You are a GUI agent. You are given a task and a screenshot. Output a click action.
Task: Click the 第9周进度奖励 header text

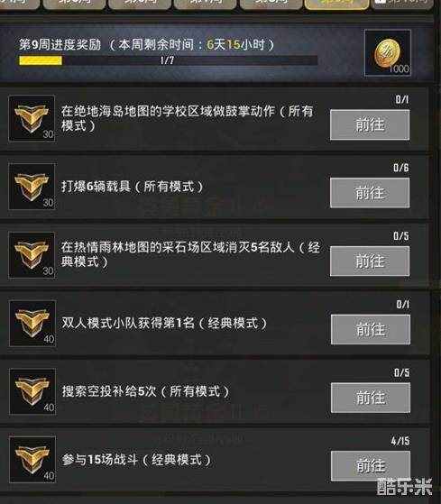pos(60,45)
